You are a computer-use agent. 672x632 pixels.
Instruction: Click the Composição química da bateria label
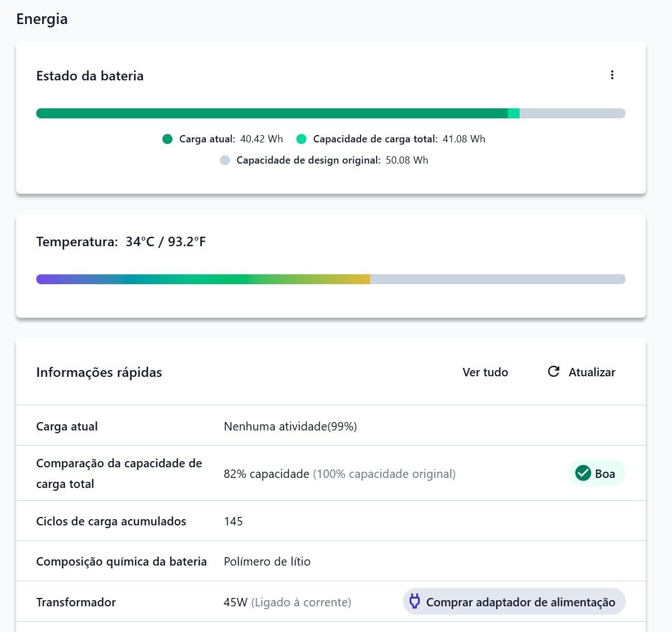tap(122, 562)
